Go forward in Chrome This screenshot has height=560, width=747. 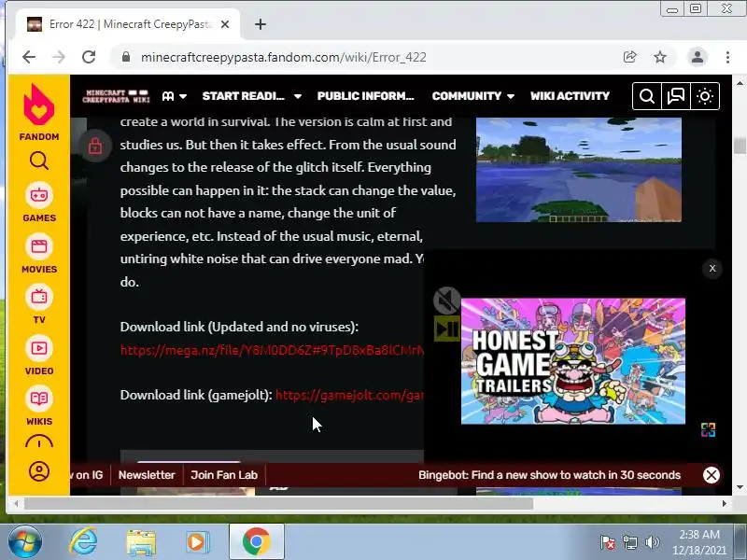pyautogui.click(x=59, y=57)
